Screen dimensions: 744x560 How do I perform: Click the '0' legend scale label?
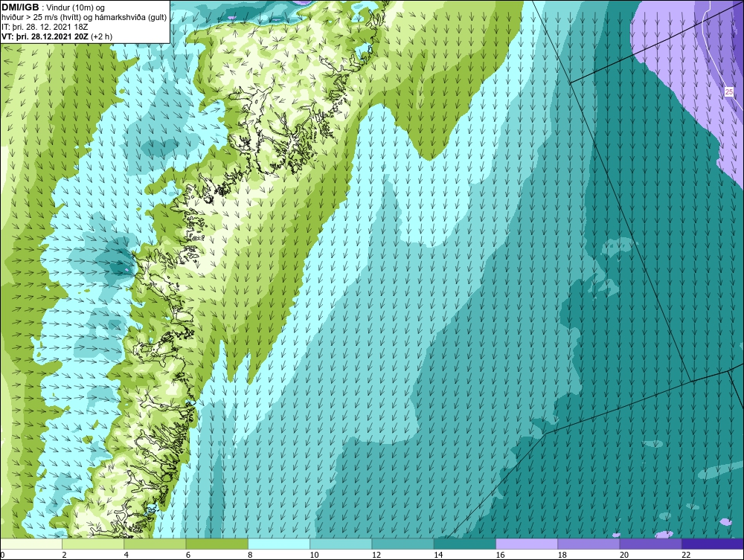(2, 555)
